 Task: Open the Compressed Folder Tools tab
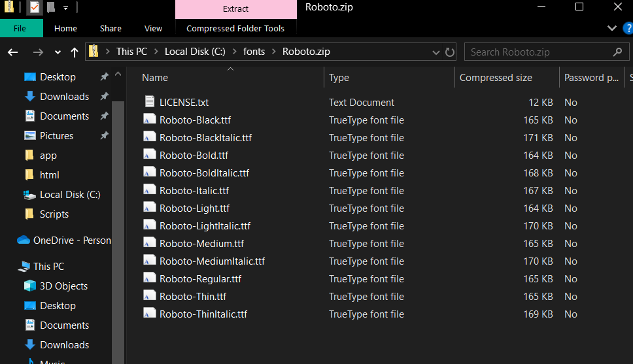[235, 28]
